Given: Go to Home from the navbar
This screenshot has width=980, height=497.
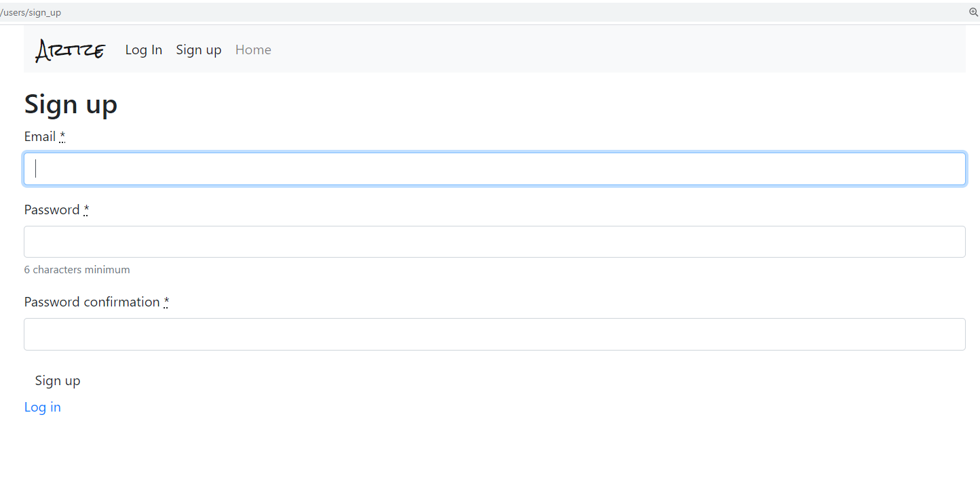Looking at the screenshot, I should pyautogui.click(x=253, y=49).
